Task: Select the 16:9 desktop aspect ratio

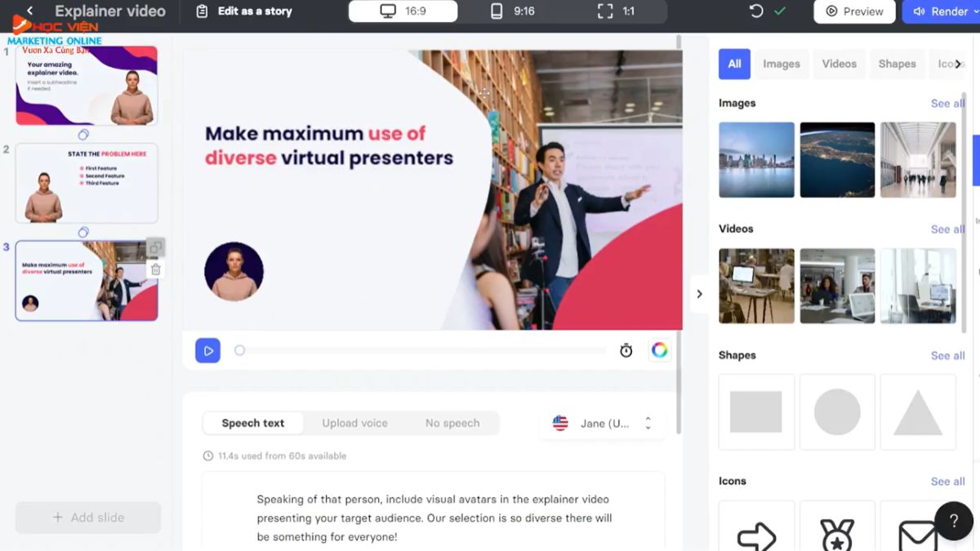Action: (403, 11)
